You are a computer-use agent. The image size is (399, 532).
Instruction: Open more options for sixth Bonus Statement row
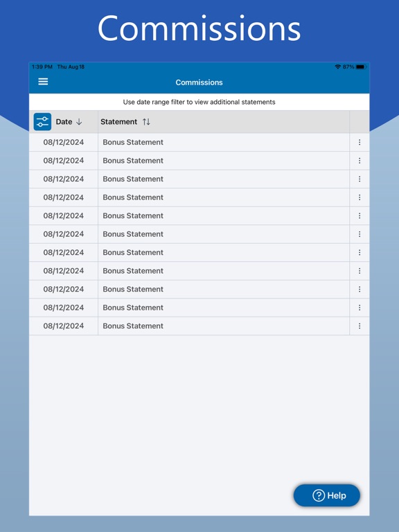tap(360, 234)
